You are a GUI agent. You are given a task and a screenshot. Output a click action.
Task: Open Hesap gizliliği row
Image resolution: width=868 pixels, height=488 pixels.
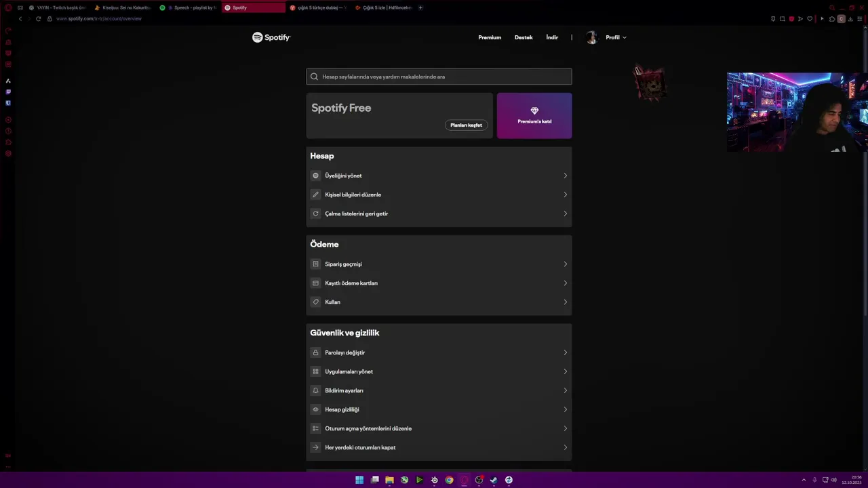439,409
